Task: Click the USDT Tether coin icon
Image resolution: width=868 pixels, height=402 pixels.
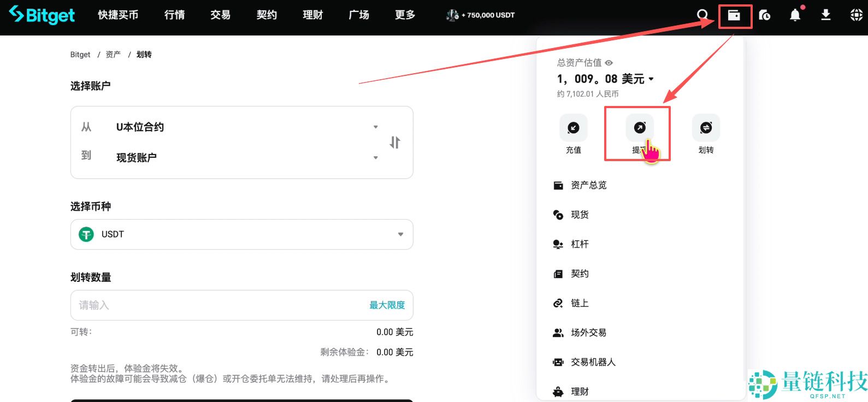Action: [x=86, y=234]
